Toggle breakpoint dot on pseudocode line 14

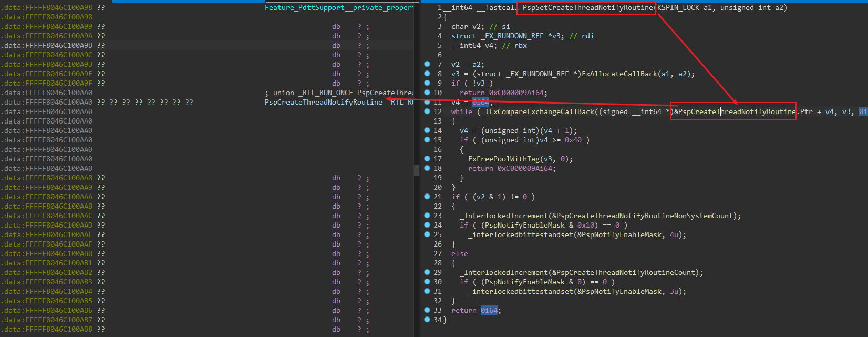[x=427, y=130]
